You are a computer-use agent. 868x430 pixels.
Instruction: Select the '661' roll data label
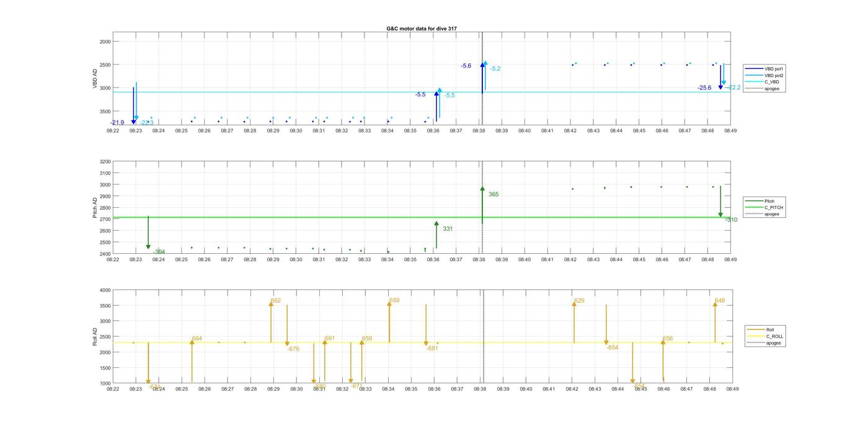click(x=330, y=339)
